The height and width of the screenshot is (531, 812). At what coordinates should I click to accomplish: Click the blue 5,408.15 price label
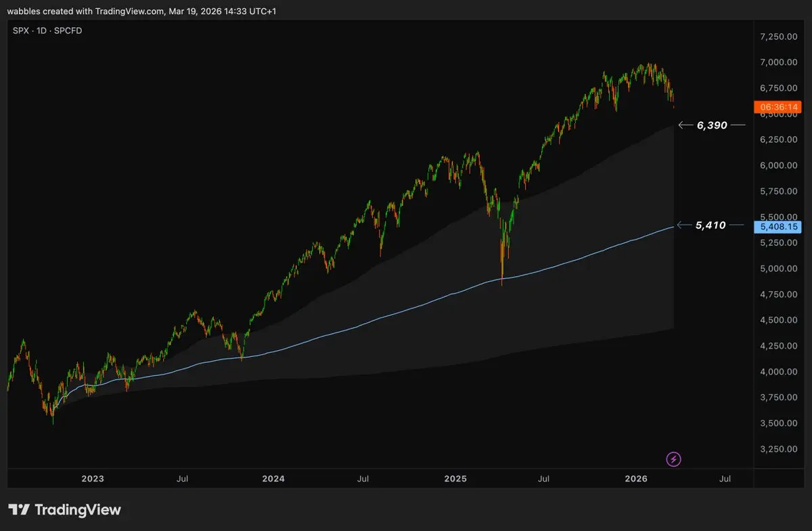point(777,228)
